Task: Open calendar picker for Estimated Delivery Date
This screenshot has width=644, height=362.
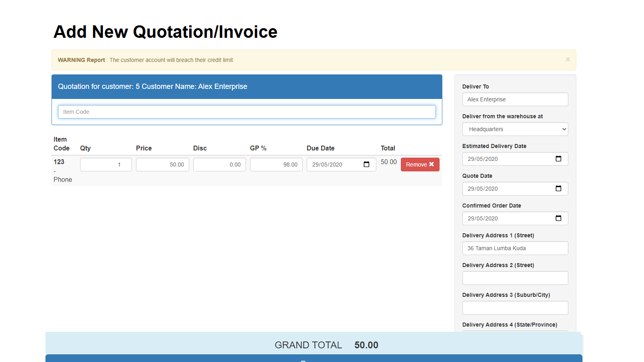Action: [x=558, y=159]
